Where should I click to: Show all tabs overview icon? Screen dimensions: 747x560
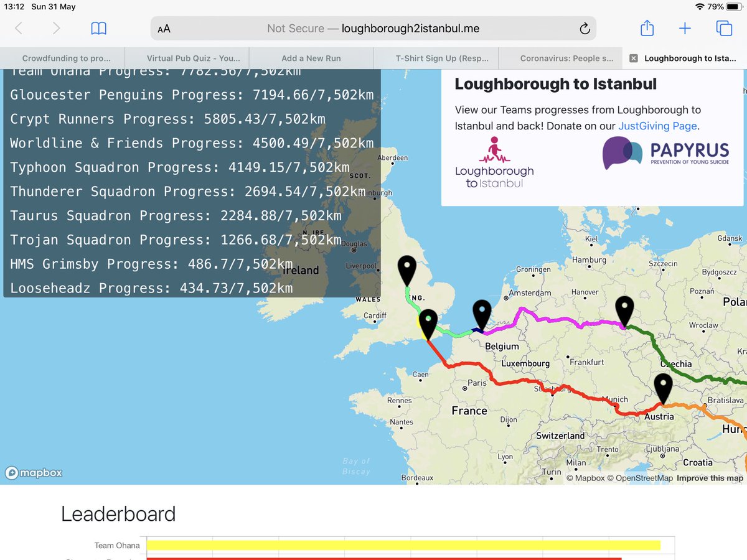pyautogui.click(x=724, y=28)
